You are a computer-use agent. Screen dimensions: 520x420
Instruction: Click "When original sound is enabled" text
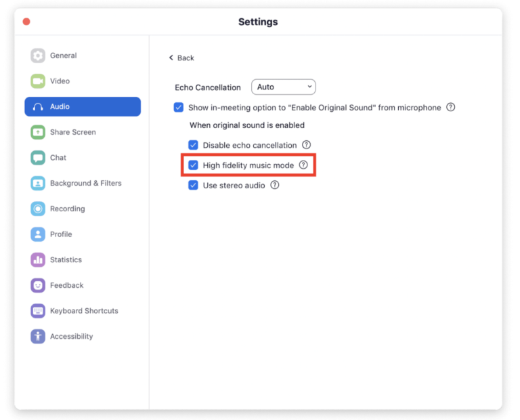[246, 125]
